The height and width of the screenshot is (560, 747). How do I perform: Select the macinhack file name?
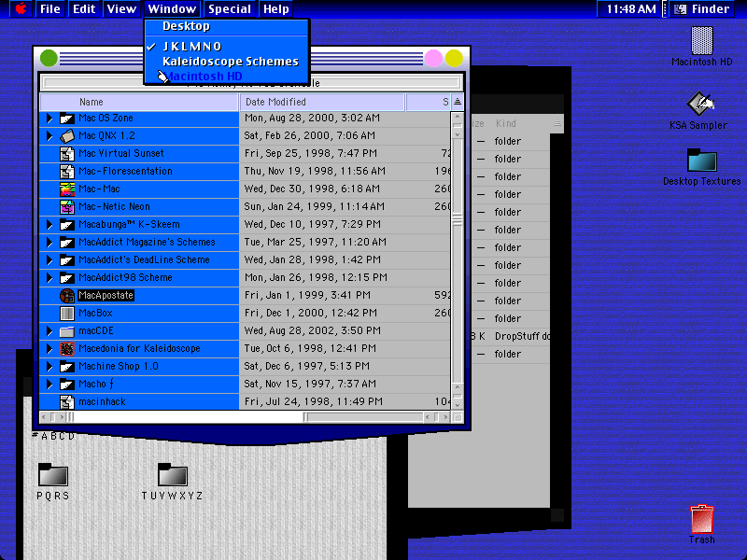point(102,402)
